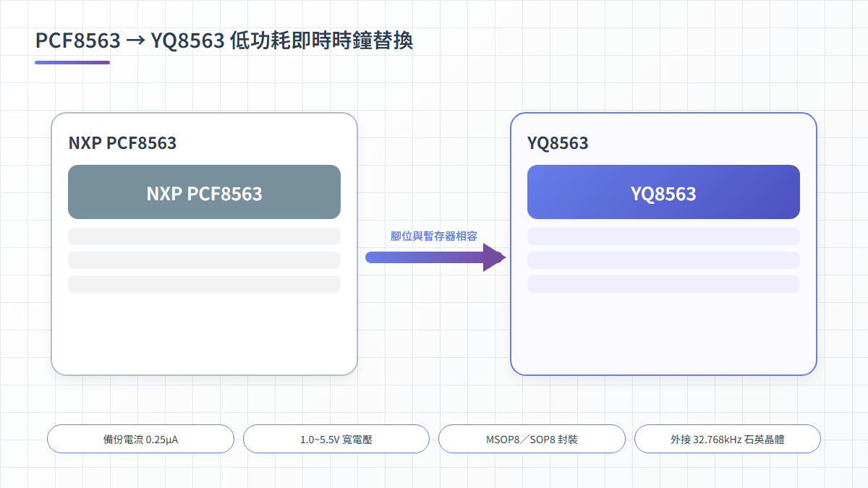Click the "腳位與暫存器相容" label
This screenshot has width=868, height=488.
(433, 236)
